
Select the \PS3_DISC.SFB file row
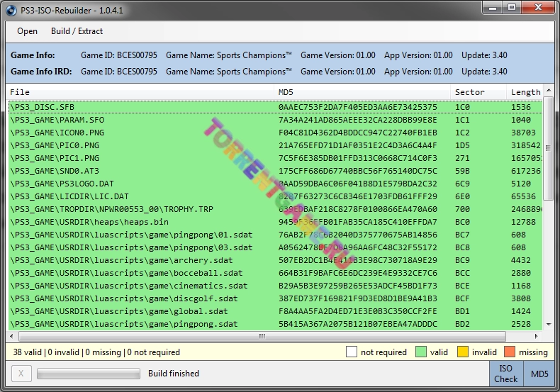[142, 107]
